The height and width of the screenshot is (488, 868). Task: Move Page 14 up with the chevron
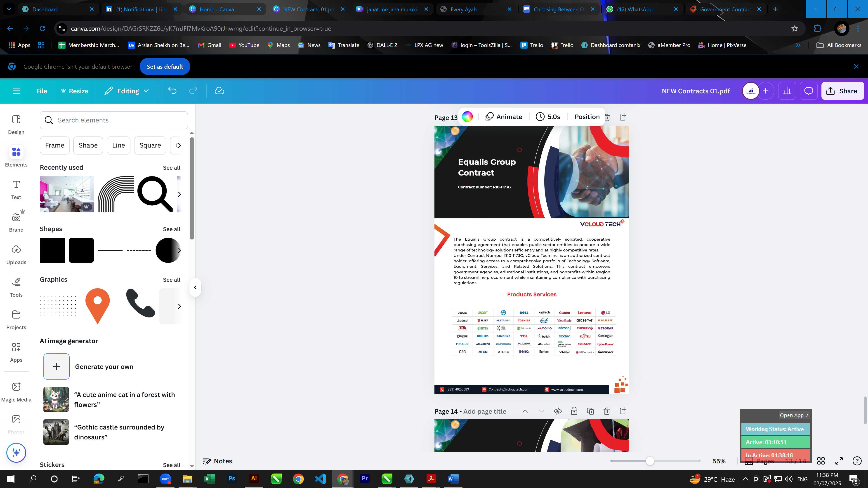(525, 411)
